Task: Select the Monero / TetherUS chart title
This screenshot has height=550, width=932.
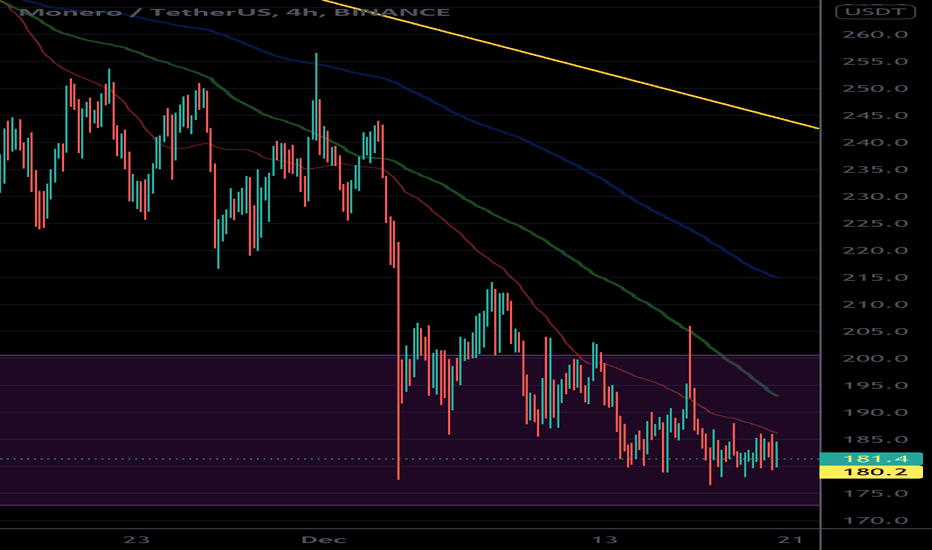Action: click(x=235, y=12)
